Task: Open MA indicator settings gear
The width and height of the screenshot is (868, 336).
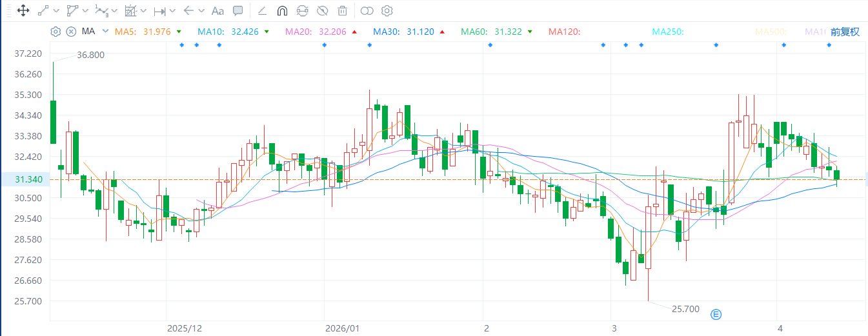Action: [56, 32]
